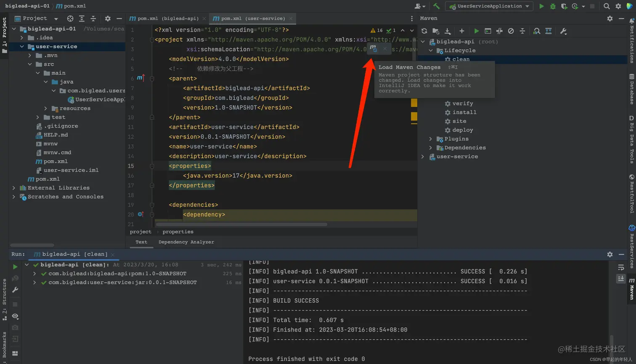Toggle eye view filter in Run panel

click(15, 316)
